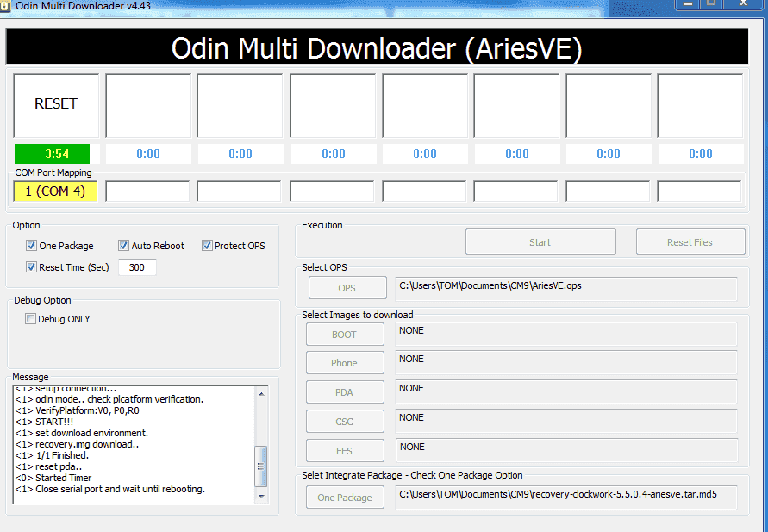This screenshot has width=768, height=532.
Task: Click the 'Close serial port and wait until rebooting.' line
Action: coord(110,489)
